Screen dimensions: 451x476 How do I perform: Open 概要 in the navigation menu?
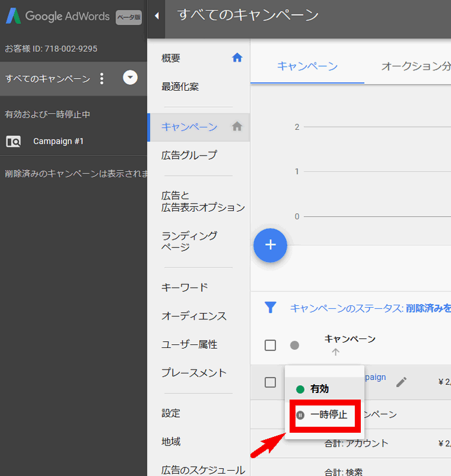pyautogui.click(x=171, y=58)
